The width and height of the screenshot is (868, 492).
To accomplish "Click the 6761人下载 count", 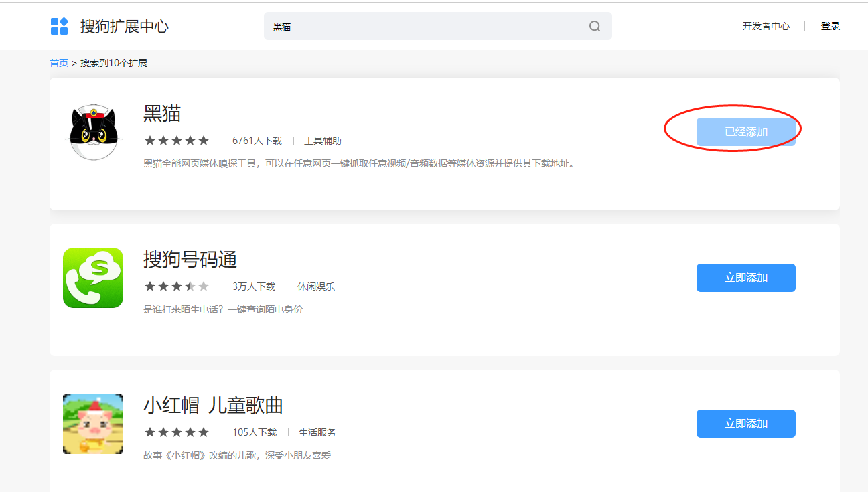I will [257, 141].
